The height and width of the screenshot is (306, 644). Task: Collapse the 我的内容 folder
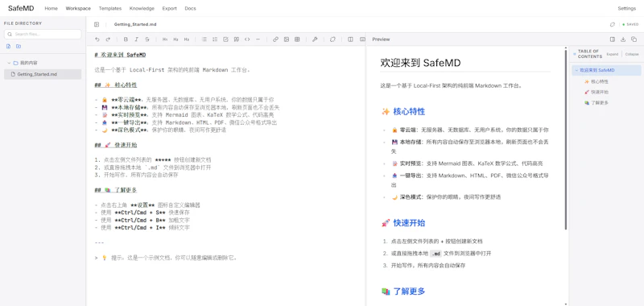(9, 64)
